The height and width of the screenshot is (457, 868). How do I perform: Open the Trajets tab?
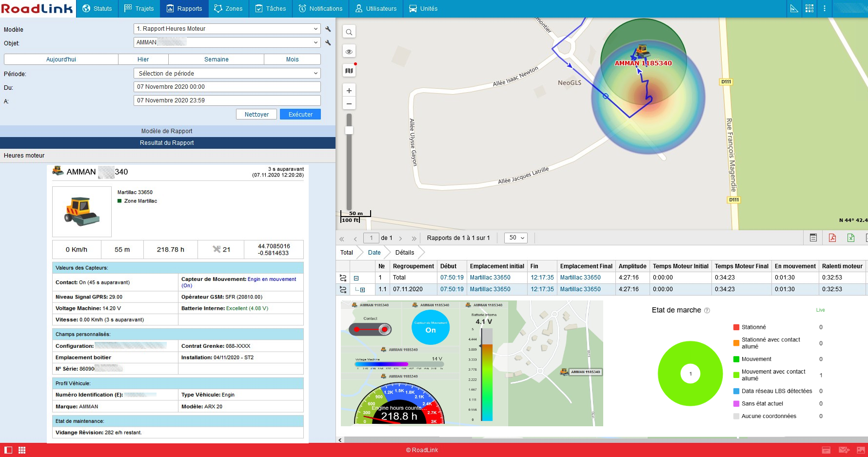139,9
